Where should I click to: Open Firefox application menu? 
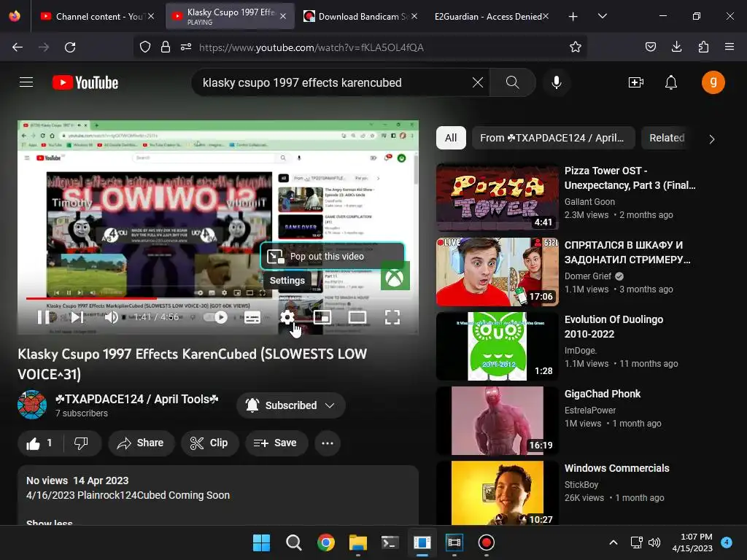(729, 47)
